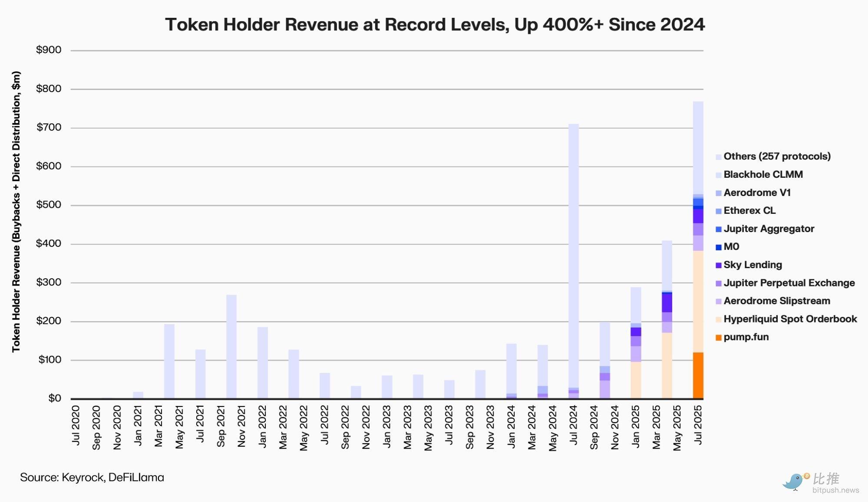Viewport: 868px width, 502px height.
Task: Select the Sky Lending legend entry
Action: 752,265
